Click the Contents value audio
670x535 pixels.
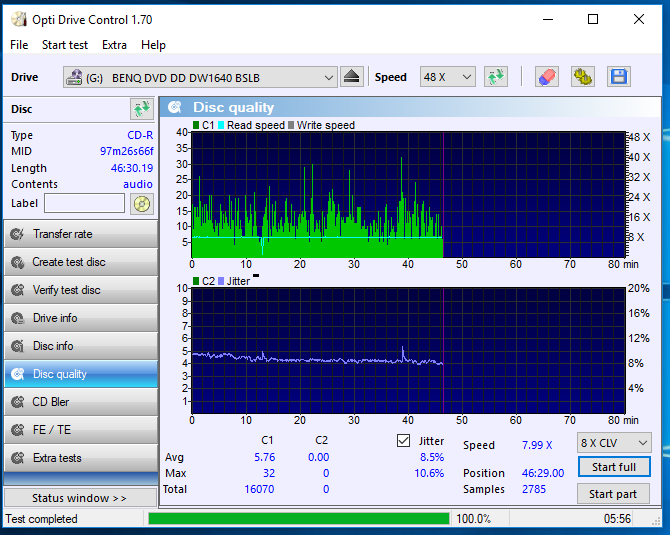tap(138, 184)
